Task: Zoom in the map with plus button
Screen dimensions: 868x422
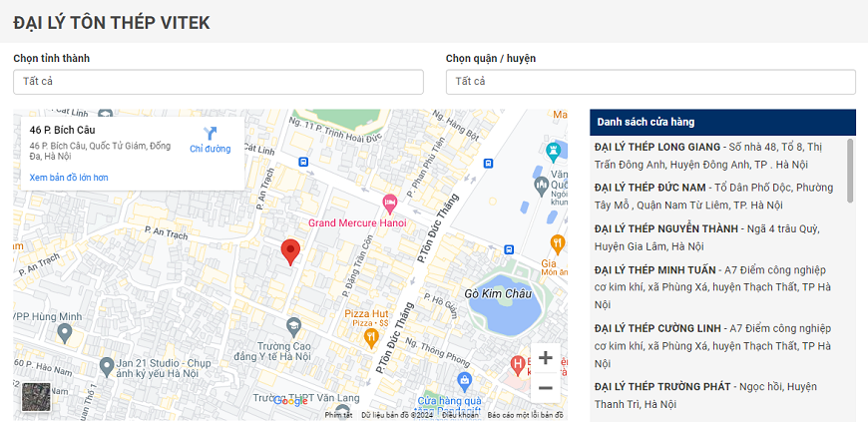Action: pos(546,358)
